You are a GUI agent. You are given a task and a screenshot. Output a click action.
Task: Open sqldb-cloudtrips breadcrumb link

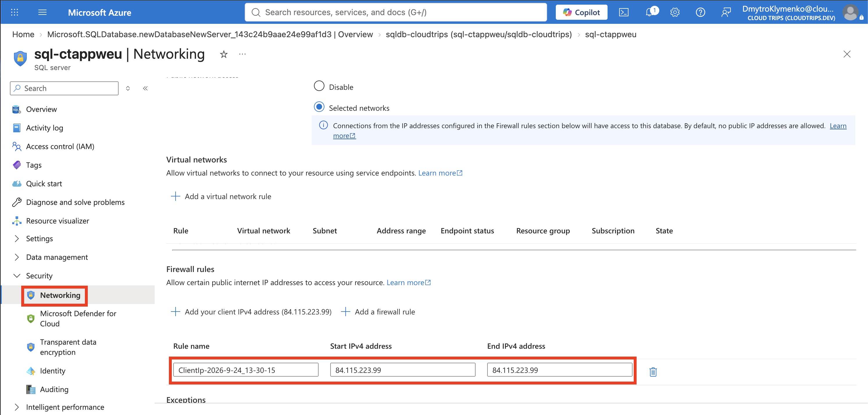tap(479, 34)
